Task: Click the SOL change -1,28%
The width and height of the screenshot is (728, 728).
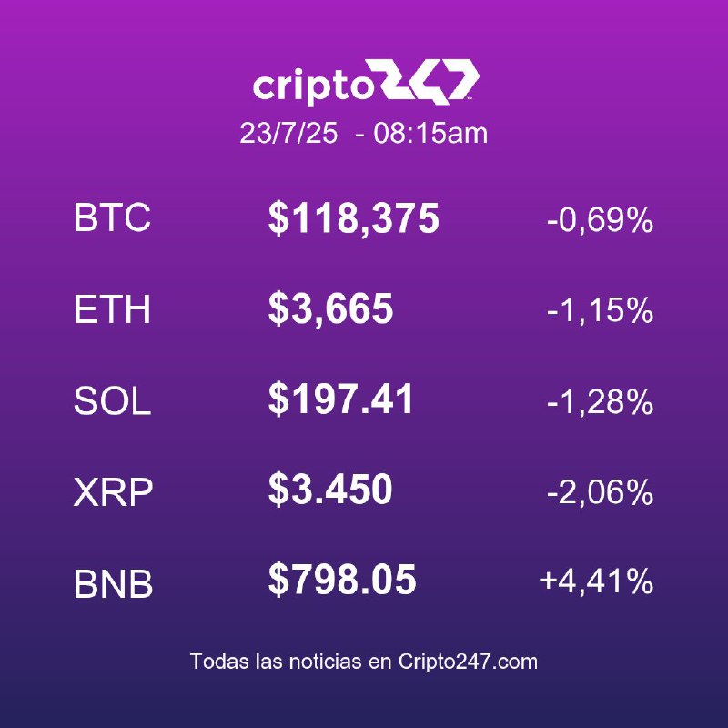Action: point(600,401)
